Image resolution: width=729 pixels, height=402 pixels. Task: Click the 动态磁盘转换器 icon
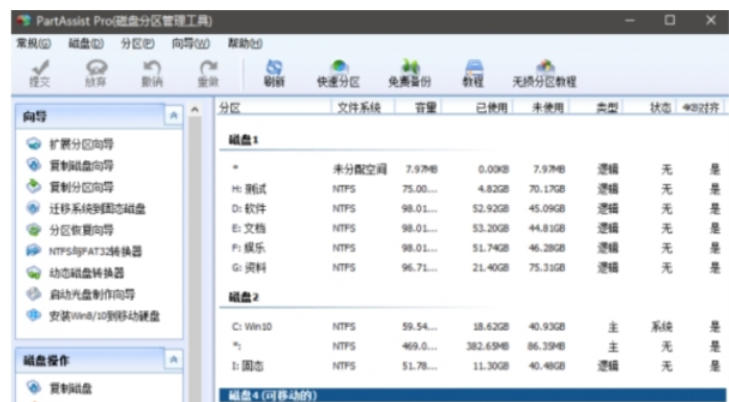click(x=33, y=272)
